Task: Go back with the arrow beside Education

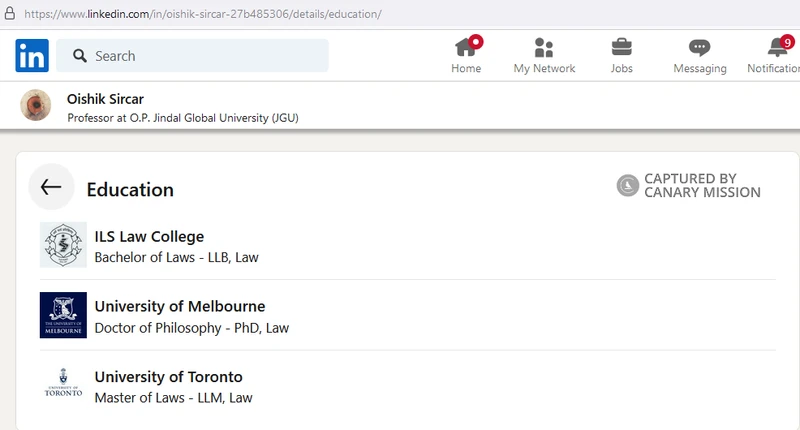Action: coord(51,187)
